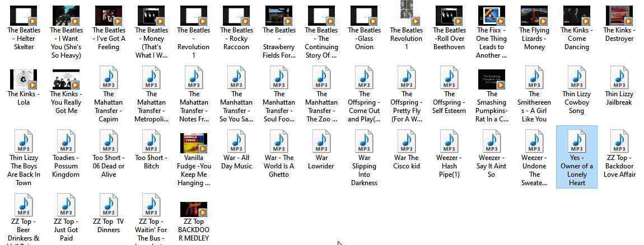This screenshot has width=644, height=245.
Task: Click The Smashing Pumpkins - Rat In a C... thumbnail
Action: (x=492, y=79)
